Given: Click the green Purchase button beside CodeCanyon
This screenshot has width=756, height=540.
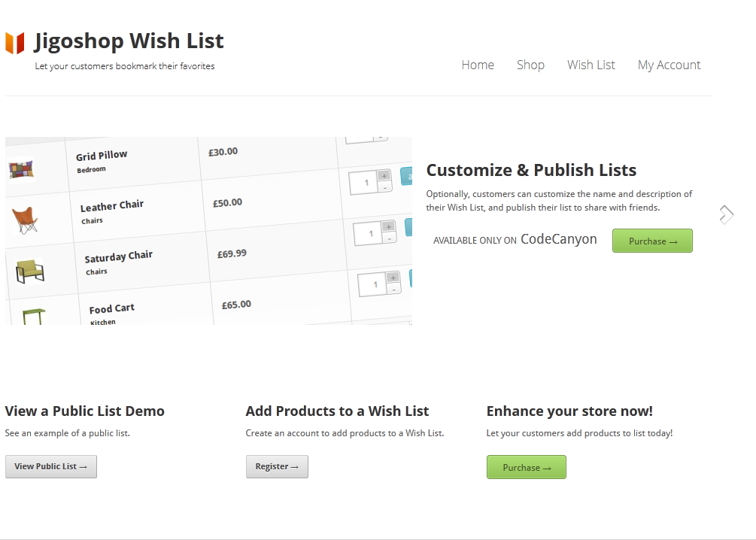Looking at the screenshot, I should 652,241.
